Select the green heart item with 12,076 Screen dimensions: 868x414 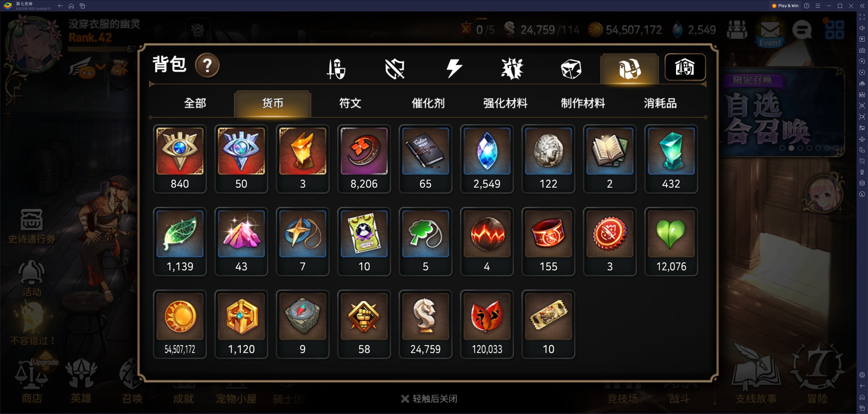[x=671, y=241]
